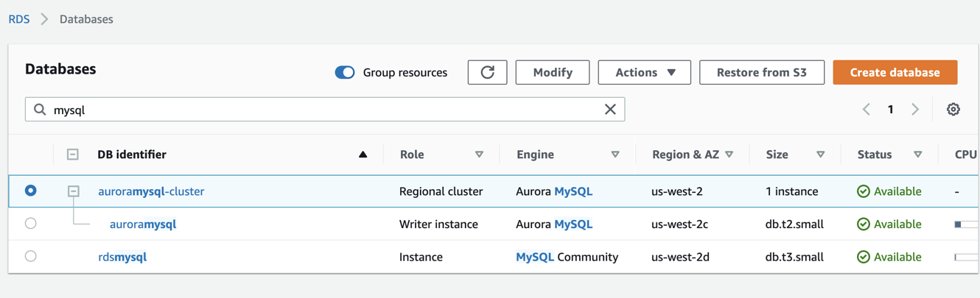Click the auroramysql CPU usage bar
This screenshot has height=298, width=980.
pyautogui.click(x=967, y=224)
